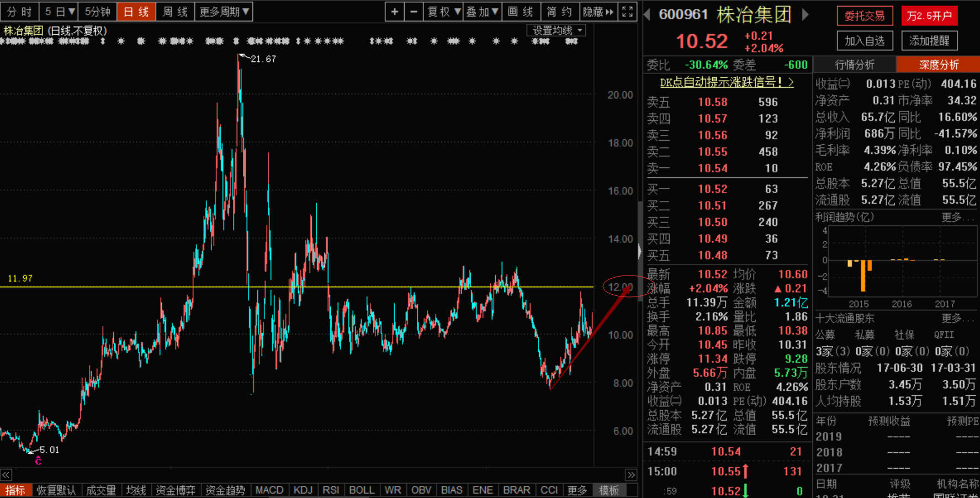Image resolution: width=980 pixels, height=498 pixels.
Task: Zoom in chart with plus button
Action: tap(394, 12)
